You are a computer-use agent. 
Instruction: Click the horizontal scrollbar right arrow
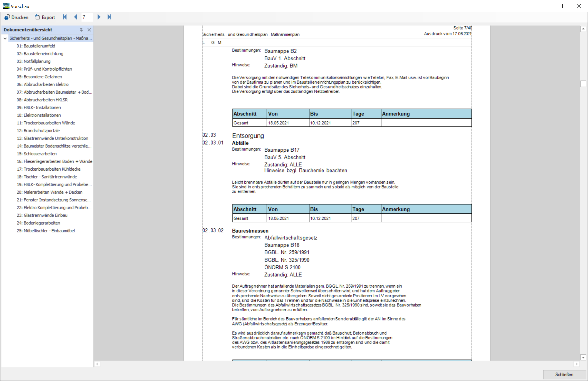pyautogui.click(x=576, y=364)
